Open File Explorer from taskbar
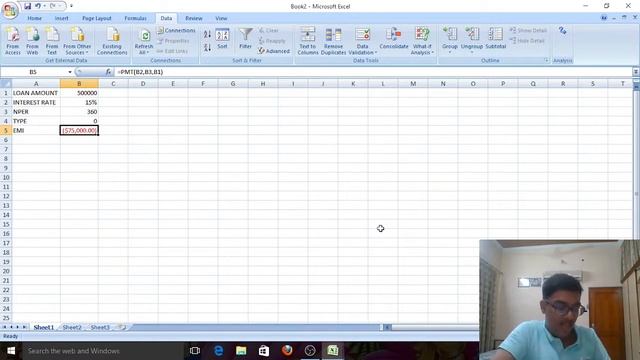The width and height of the screenshot is (640, 360). pos(241,351)
